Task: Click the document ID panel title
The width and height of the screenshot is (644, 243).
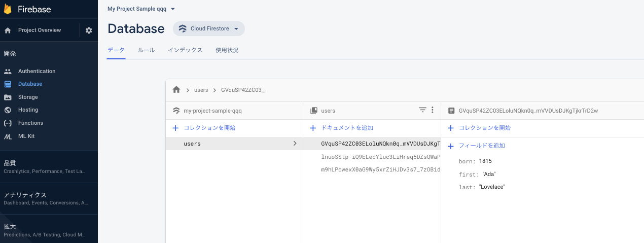Action: pos(528,111)
